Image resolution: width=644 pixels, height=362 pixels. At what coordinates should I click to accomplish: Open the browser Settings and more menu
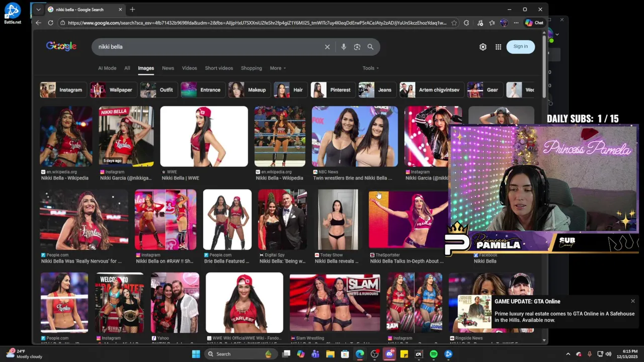pyautogui.click(x=516, y=23)
